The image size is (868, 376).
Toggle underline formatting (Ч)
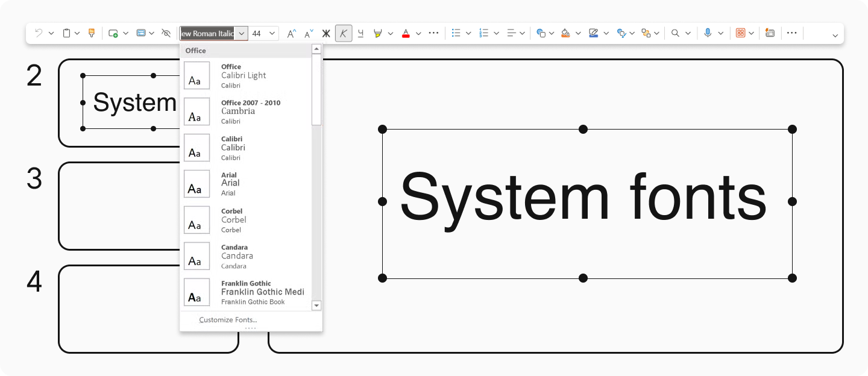[360, 33]
